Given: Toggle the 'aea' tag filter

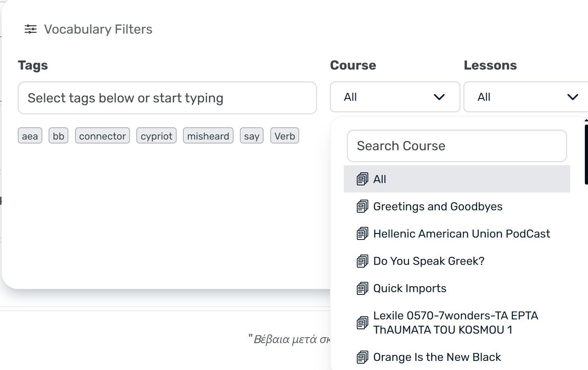Looking at the screenshot, I should pyautogui.click(x=30, y=136).
